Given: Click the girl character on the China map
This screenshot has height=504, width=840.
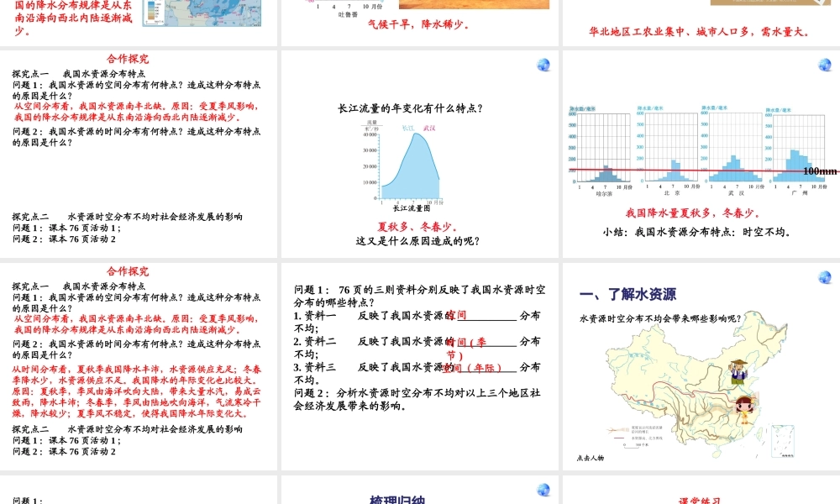Looking at the screenshot, I should (x=744, y=410).
